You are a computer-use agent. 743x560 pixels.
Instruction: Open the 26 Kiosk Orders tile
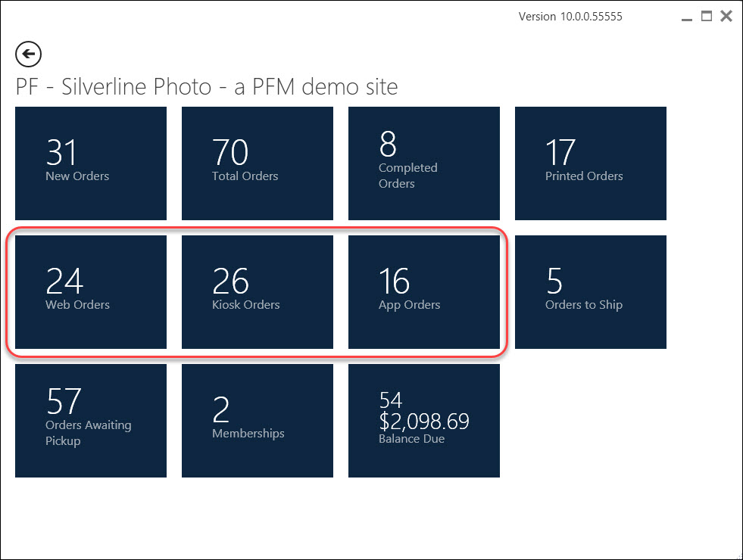[x=258, y=292]
